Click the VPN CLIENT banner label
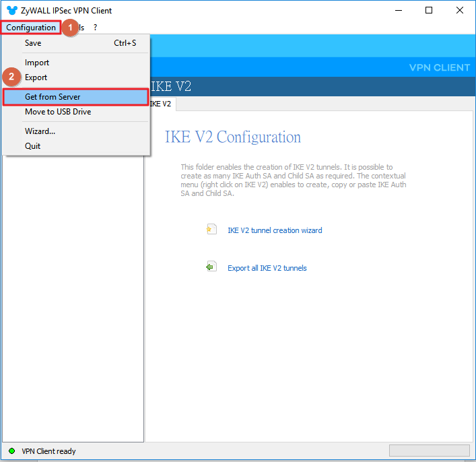476x462 pixels. click(x=439, y=67)
